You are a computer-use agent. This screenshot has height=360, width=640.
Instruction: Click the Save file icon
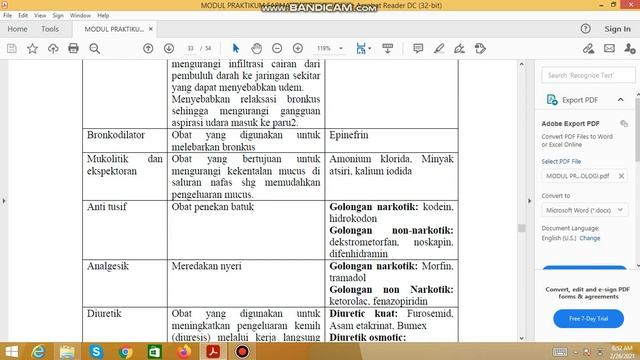click(x=12, y=49)
